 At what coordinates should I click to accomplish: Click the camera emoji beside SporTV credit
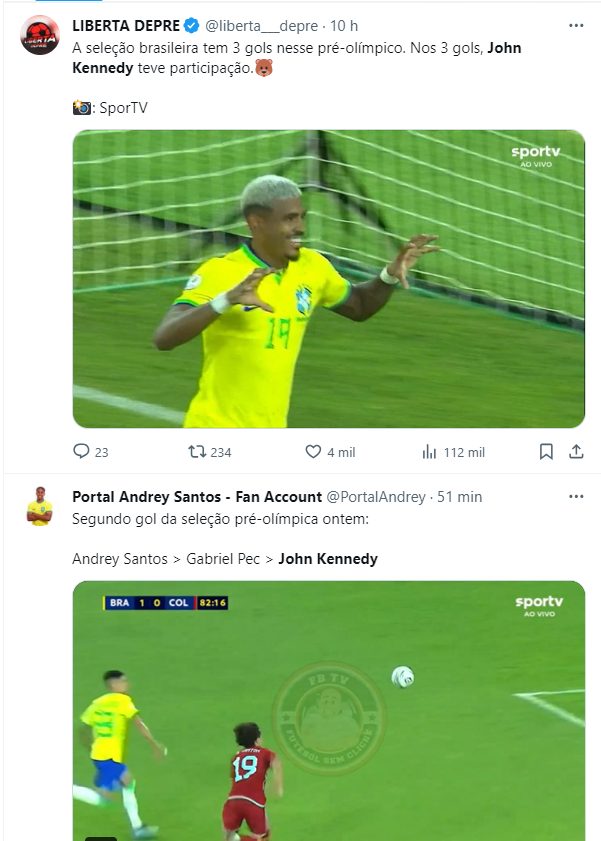(x=81, y=107)
